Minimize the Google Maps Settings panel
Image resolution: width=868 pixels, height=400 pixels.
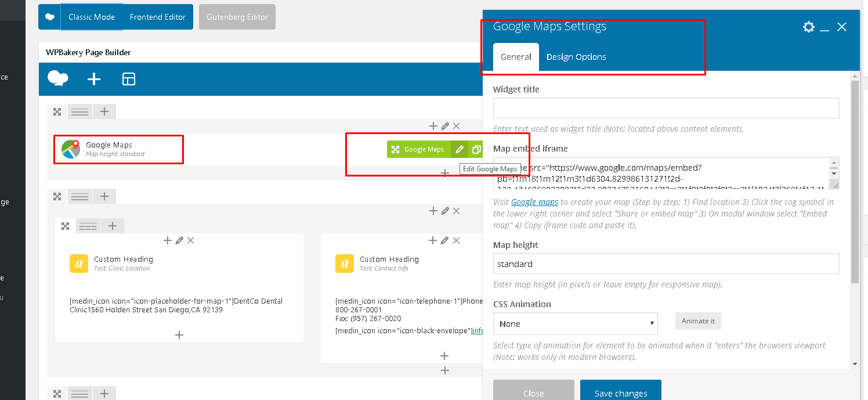pyautogui.click(x=824, y=27)
